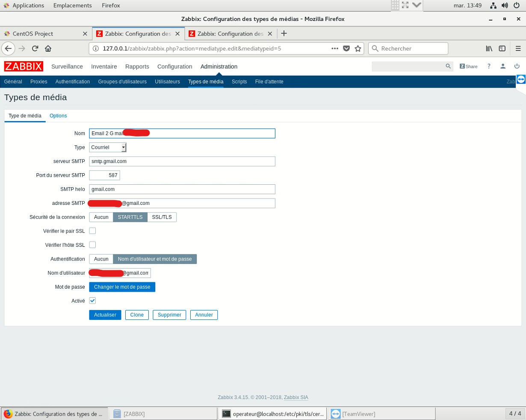Viewport: 526px width, 420px height.
Task: Click the Actualiser button
Action: (x=105, y=315)
